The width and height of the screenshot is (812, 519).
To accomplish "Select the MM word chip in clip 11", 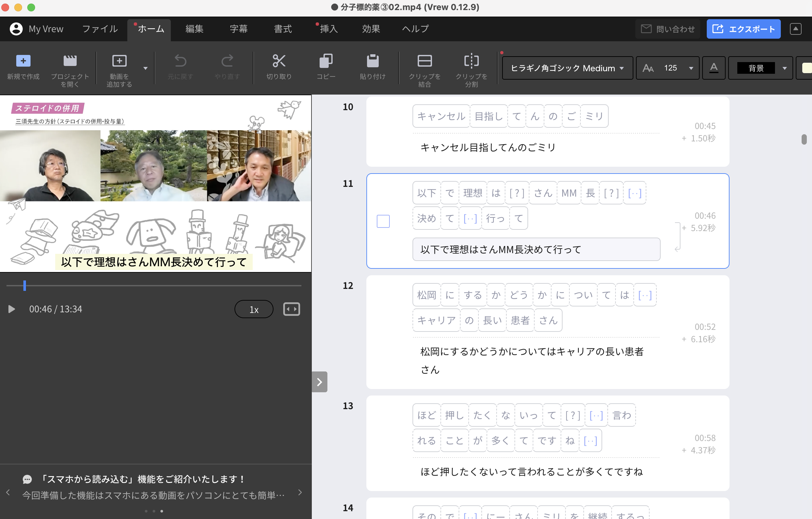I will [569, 193].
